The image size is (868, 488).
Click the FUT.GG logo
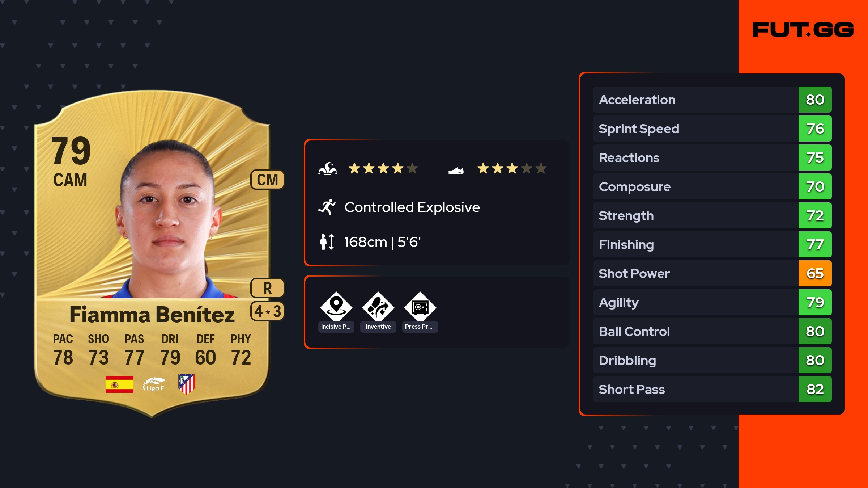tap(803, 30)
